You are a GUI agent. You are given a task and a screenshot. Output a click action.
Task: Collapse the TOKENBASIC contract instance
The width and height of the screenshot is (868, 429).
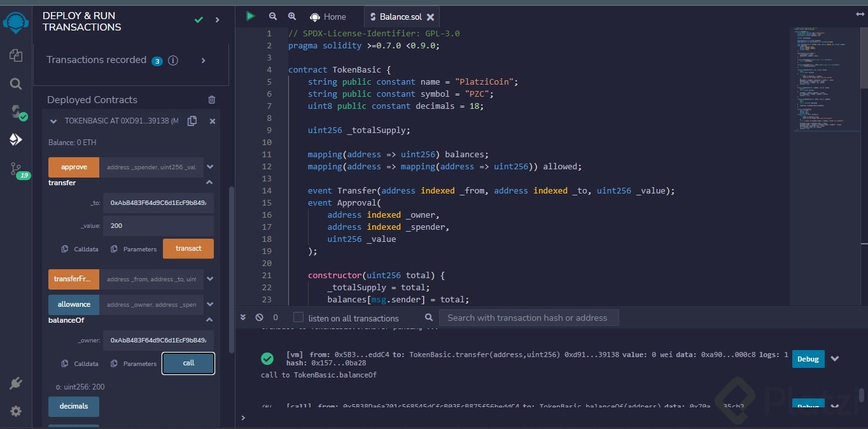[53, 121]
